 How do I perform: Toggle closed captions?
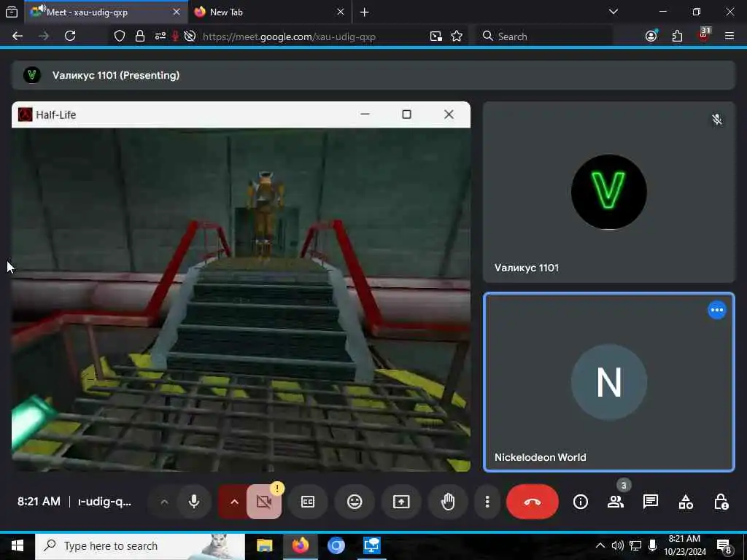pyautogui.click(x=308, y=502)
